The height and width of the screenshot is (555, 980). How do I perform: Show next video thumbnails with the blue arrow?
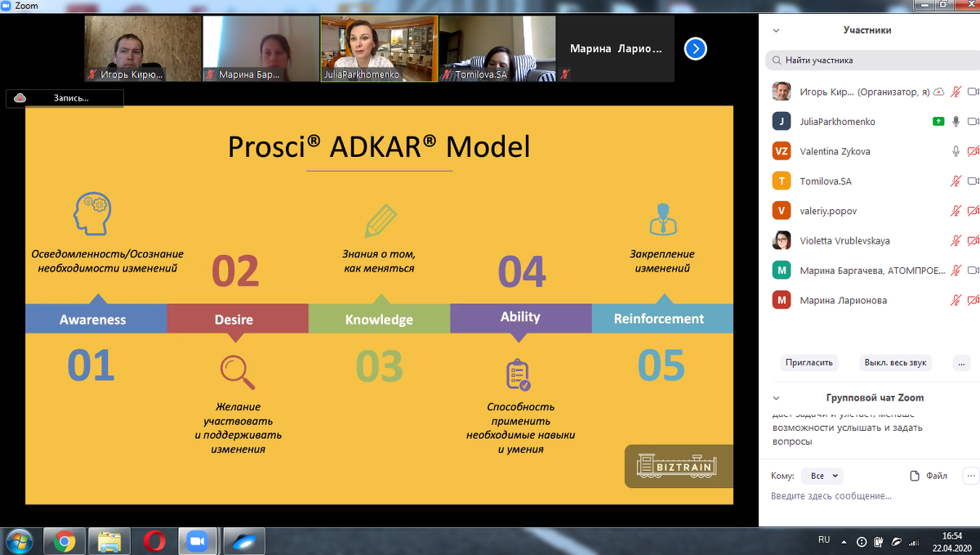click(x=695, y=49)
